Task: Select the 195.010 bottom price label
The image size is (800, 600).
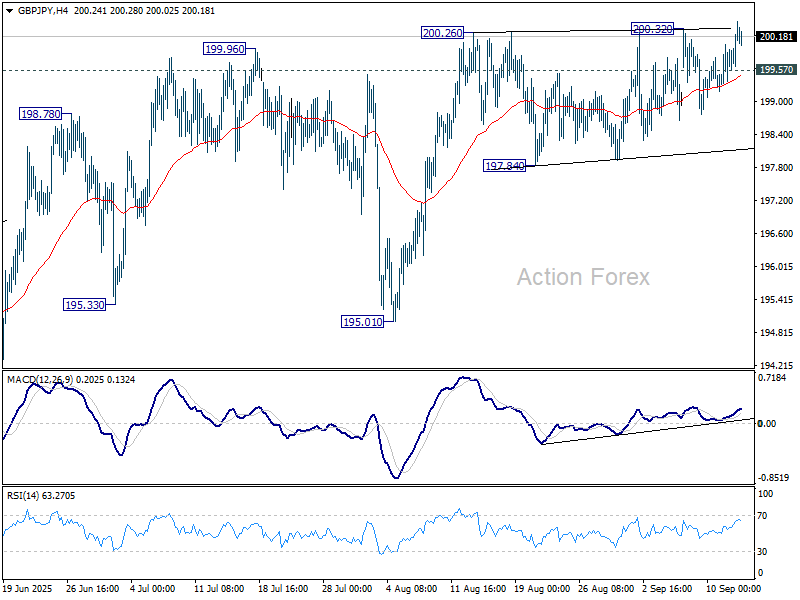Action: pos(363,322)
